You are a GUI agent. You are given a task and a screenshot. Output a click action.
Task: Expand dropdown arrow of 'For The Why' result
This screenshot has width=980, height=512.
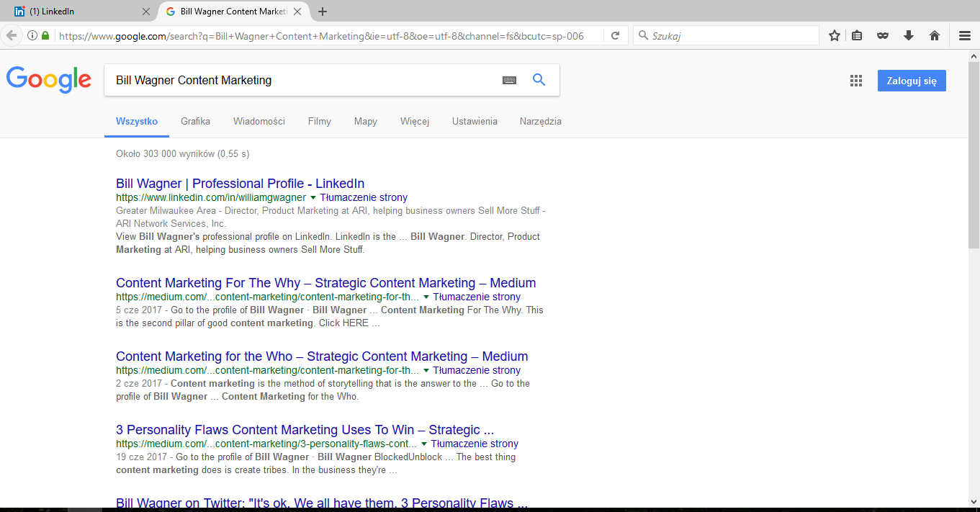[x=426, y=297]
